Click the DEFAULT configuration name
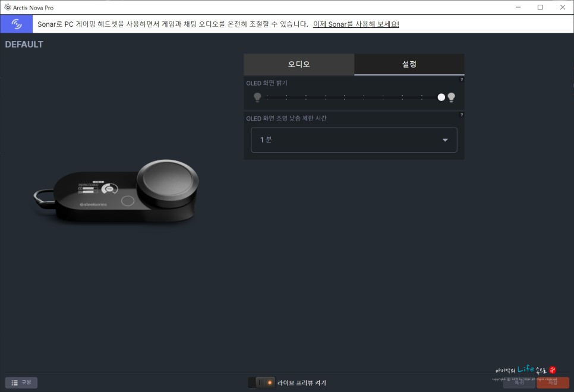The image size is (574, 392). (x=24, y=45)
